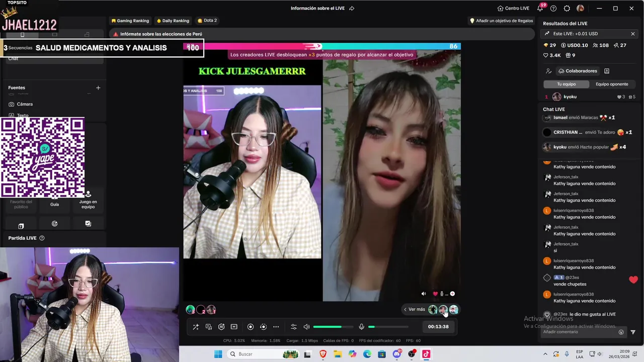The height and width of the screenshot is (362, 644).
Task: Click the 'vende chupetes' chat message
Action: pos(570,284)
